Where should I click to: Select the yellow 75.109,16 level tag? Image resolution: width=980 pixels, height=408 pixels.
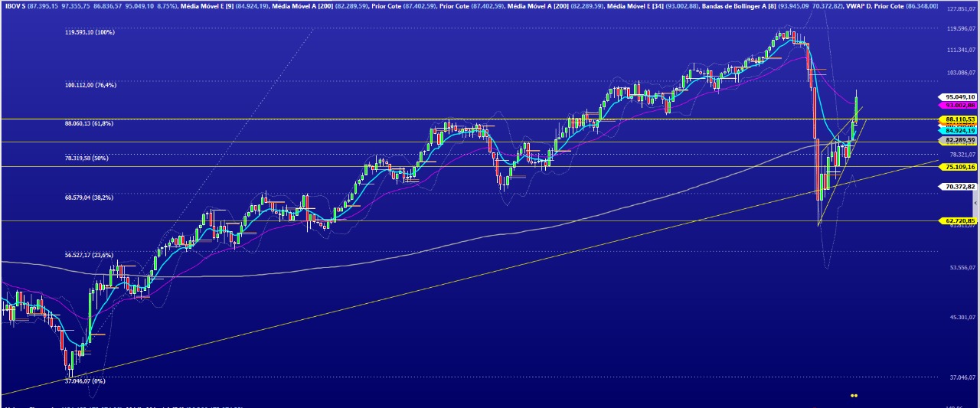coord(959,167)
